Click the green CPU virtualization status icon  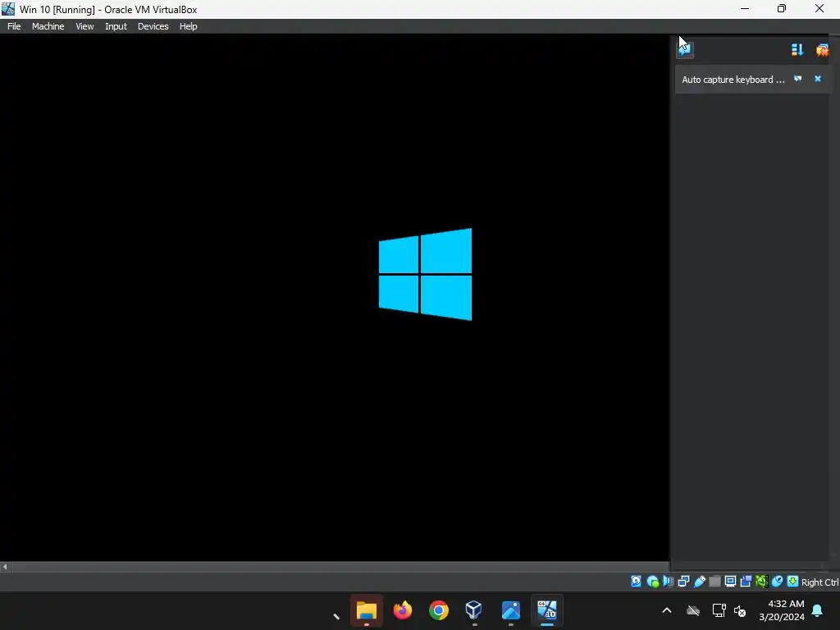pos(761,582)
